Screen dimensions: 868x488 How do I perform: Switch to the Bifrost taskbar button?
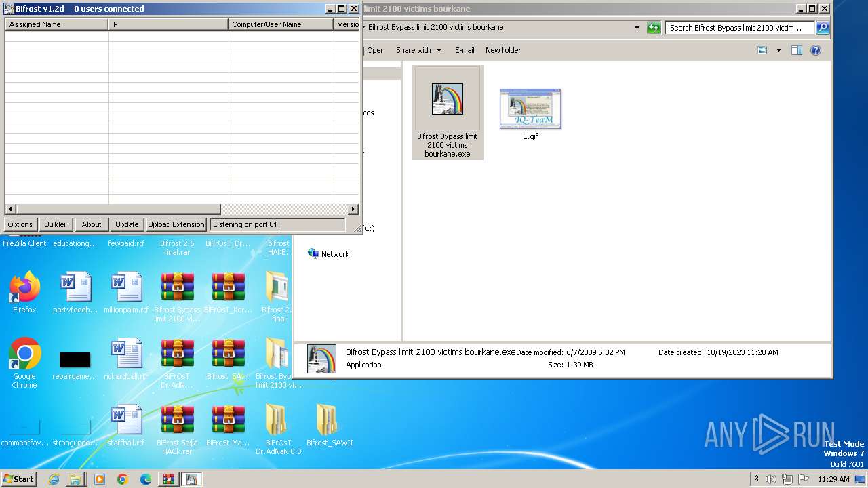[192, 479]
